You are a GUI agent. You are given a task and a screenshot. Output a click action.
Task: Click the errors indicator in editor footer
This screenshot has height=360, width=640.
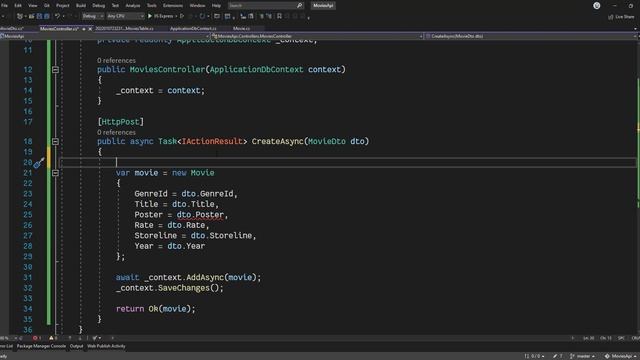click(x=37, y=338)
